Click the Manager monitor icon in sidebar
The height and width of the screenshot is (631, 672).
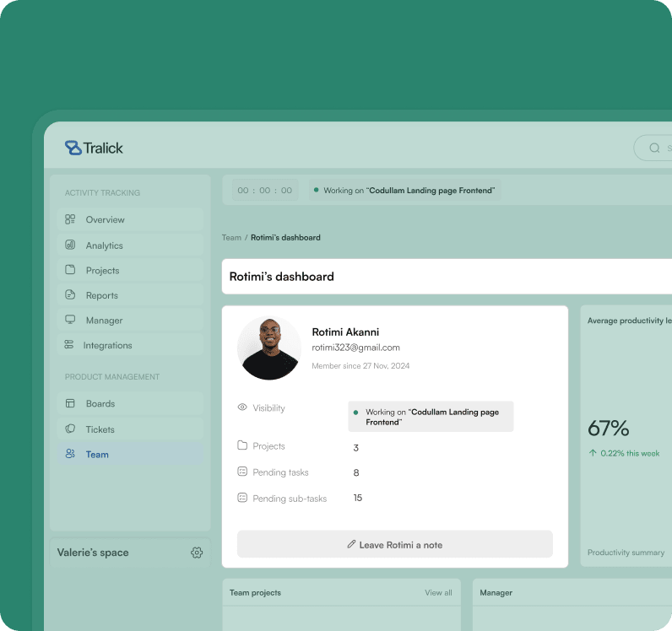click(70, 321)
